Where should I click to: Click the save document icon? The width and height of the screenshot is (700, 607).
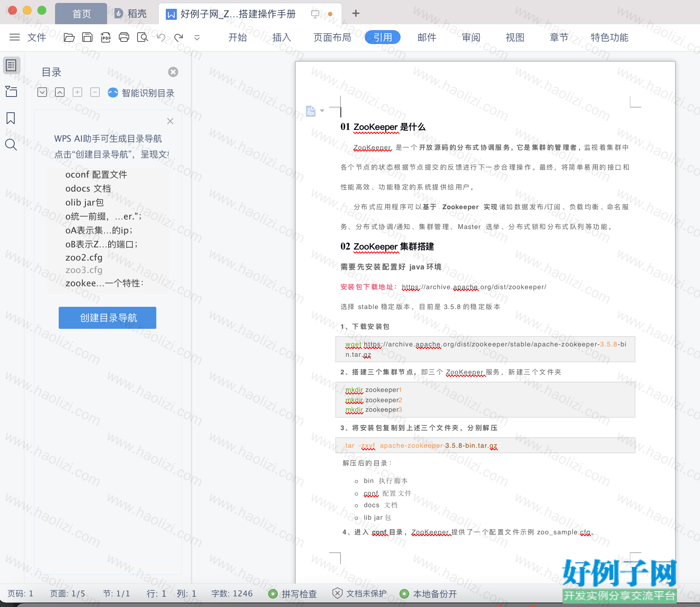coord(87,37)
